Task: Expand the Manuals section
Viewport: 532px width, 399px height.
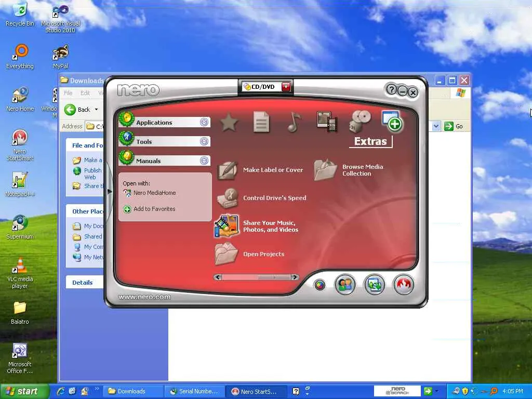Action: (x=204, y=161)
